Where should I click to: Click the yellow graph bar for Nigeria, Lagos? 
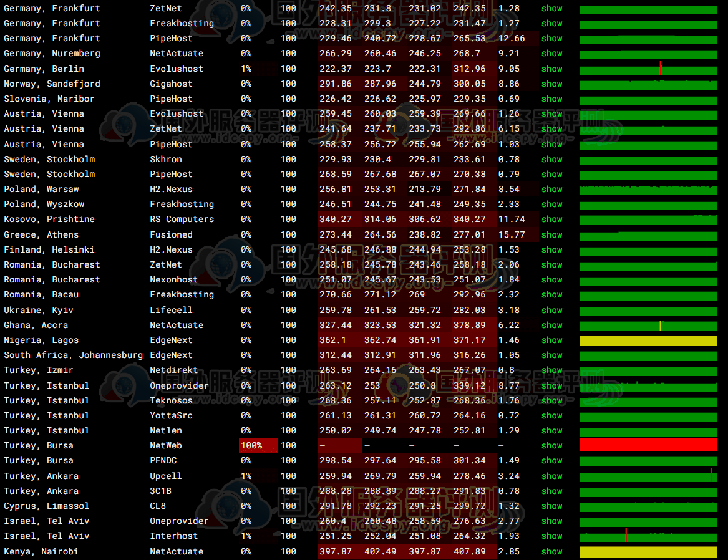click(x=649, y=340)
